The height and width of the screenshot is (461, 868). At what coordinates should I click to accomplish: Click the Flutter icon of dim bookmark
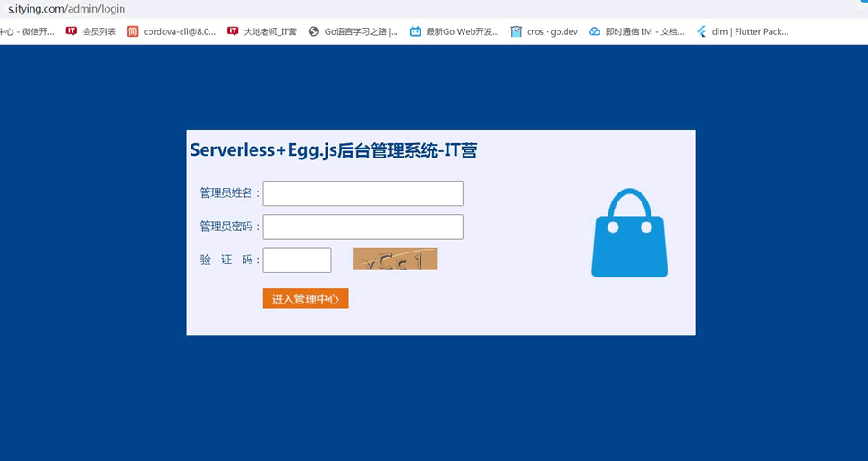point(702,31)
